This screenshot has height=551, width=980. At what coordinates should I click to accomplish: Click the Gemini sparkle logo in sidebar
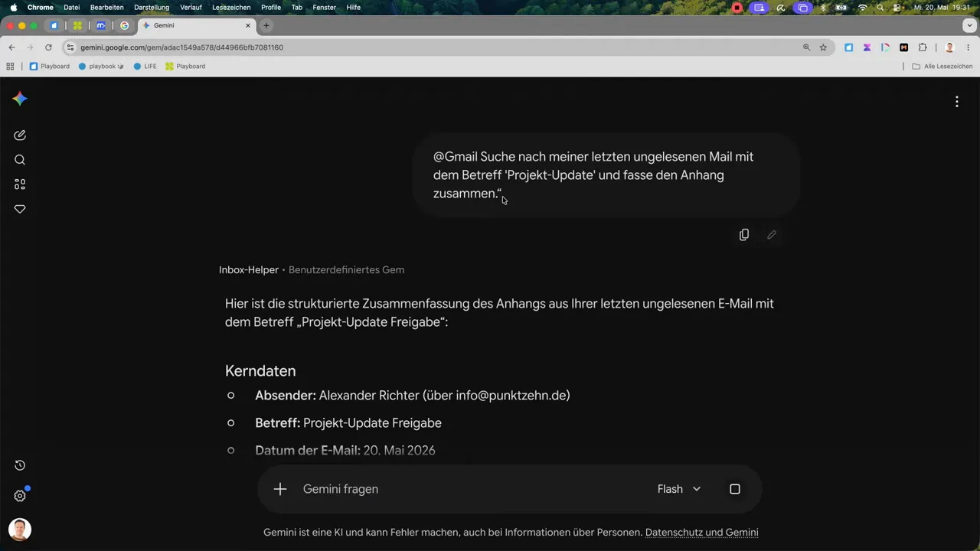click(20, 99)
